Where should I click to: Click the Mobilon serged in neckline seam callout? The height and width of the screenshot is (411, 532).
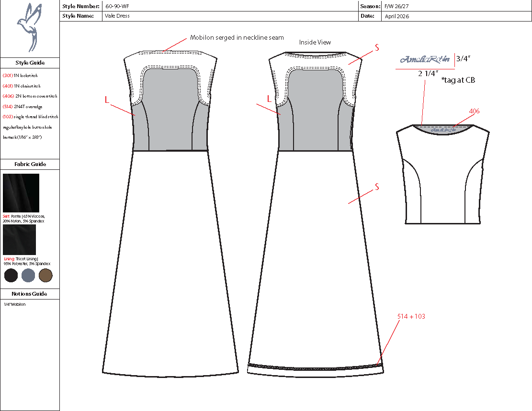coord(237,37)
